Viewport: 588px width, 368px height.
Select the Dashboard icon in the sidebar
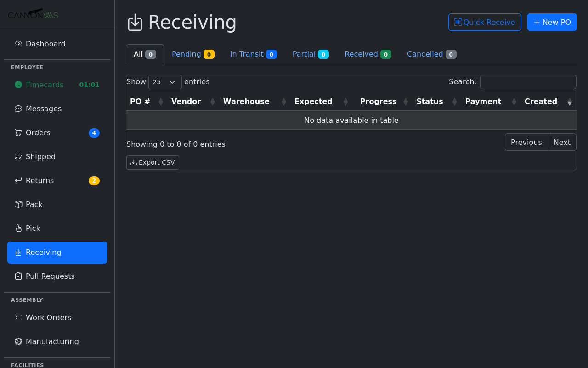tap(18, 44)
